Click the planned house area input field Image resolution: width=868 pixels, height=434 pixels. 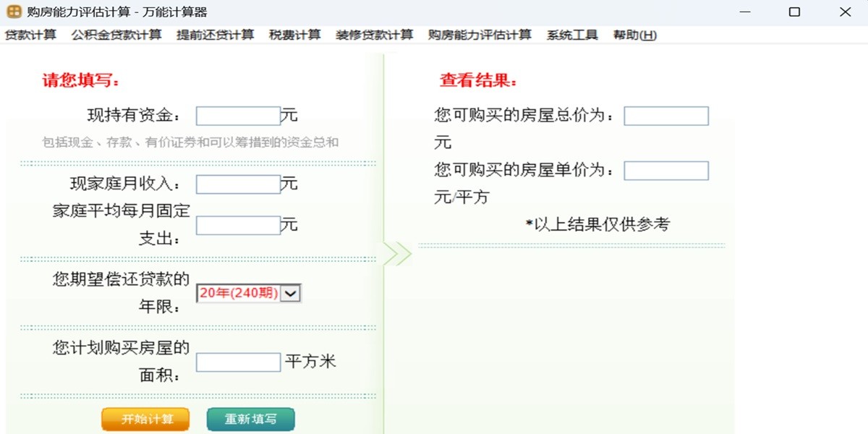(x=238, y=362)
